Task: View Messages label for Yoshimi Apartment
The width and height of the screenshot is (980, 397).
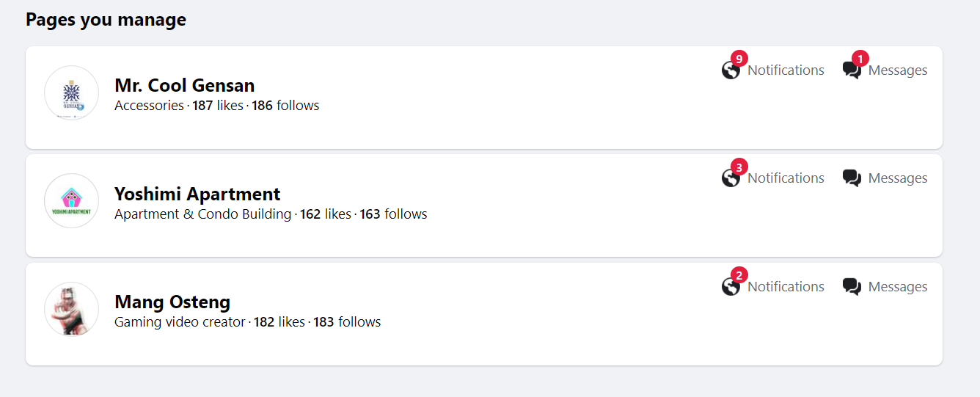Action: [x=898, y=178]
